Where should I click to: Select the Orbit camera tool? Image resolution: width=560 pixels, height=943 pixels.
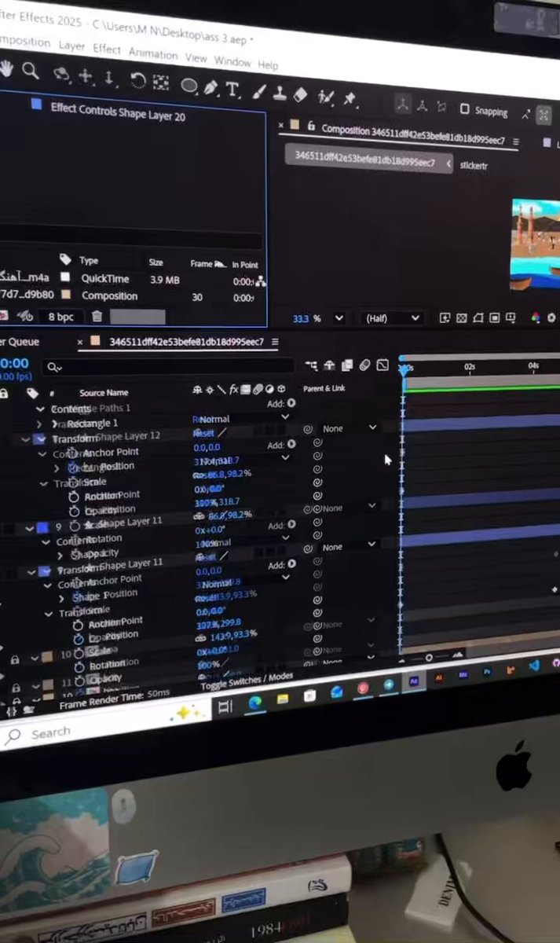62,75
